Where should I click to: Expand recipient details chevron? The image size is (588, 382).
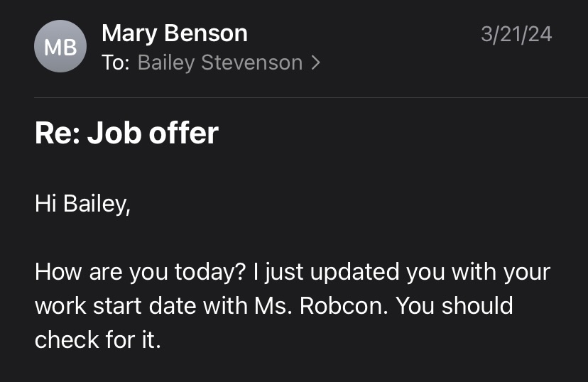tap(316, 63)
